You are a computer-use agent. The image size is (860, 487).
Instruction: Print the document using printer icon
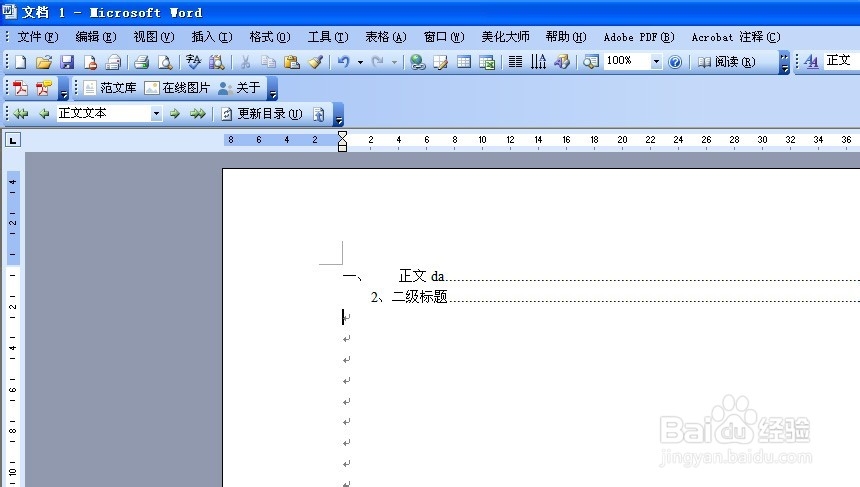[x=142, y=61]
